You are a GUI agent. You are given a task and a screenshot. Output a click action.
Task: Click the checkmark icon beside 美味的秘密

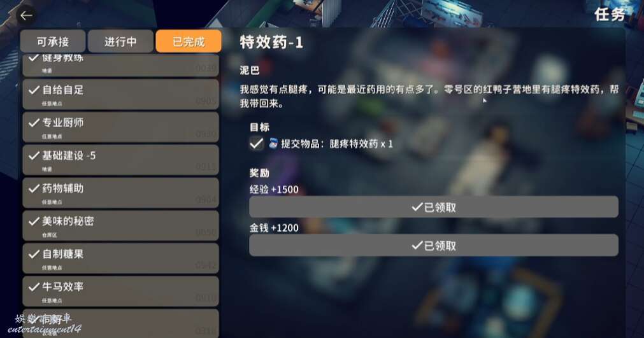coord(34,222)
